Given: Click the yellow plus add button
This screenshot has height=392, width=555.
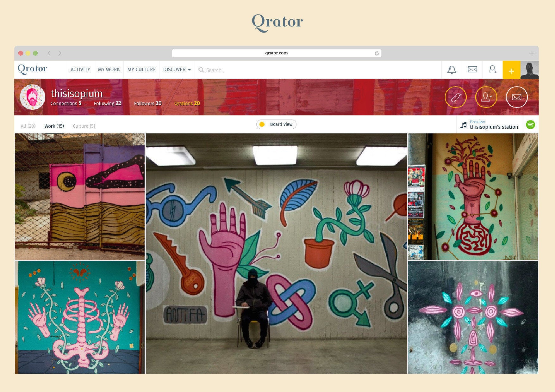Looking at the screenshot, I should click(511, 70).
